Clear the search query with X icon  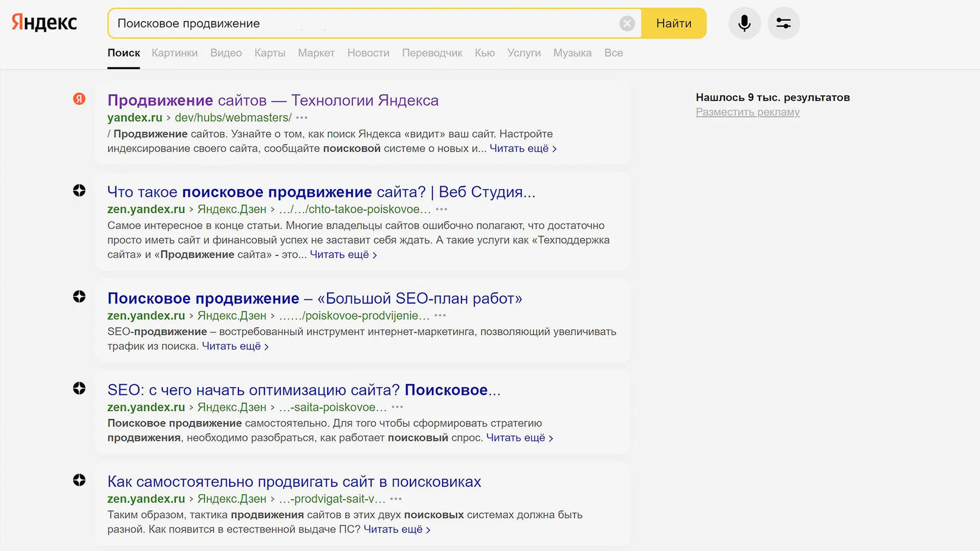coord(627,23)
